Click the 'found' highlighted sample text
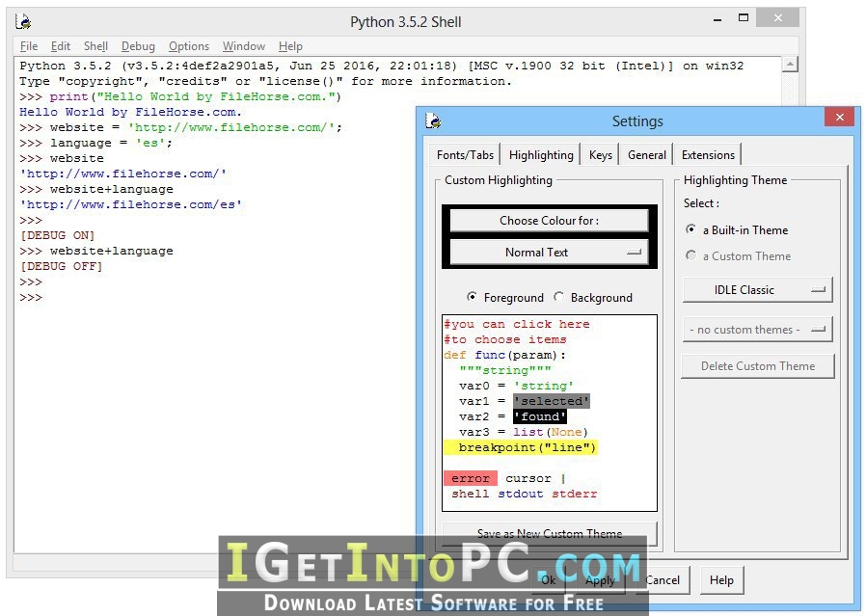Image resolution: width=866 pixels, height=616 pixels. click(540, 416)
